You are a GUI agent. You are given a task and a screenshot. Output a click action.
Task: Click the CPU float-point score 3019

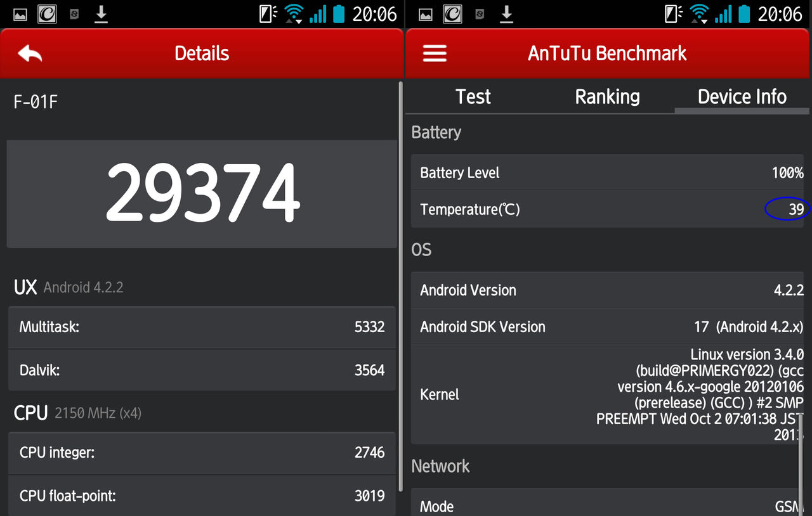tap(370, 496)
